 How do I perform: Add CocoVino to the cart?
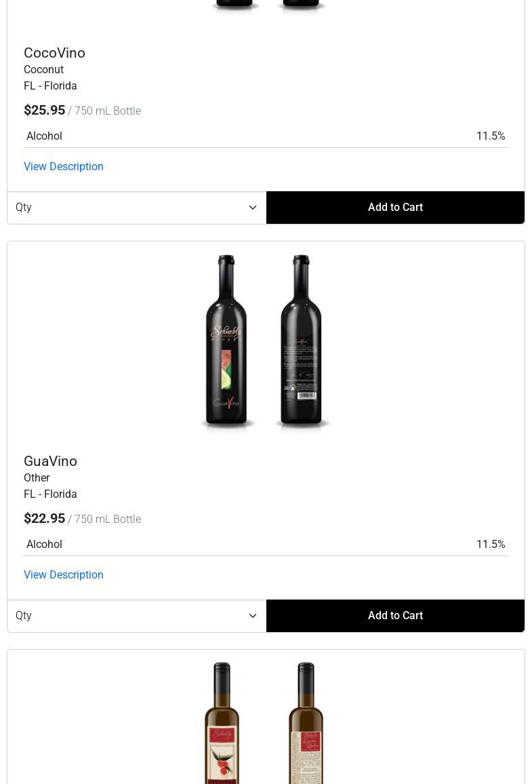(x=395, y=208)
